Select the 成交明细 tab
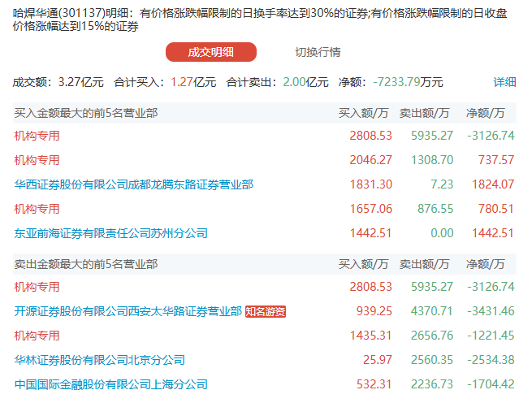This screenshot has height=403, width=532. point(210,52)
